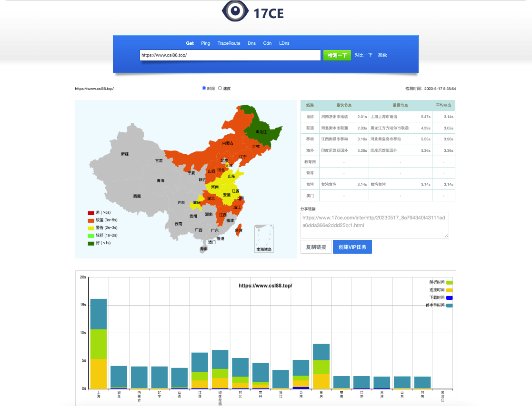The width and height of the screenshot is (532, 406).
Task: Select the LDns tab
Action: tap(284, 43)
